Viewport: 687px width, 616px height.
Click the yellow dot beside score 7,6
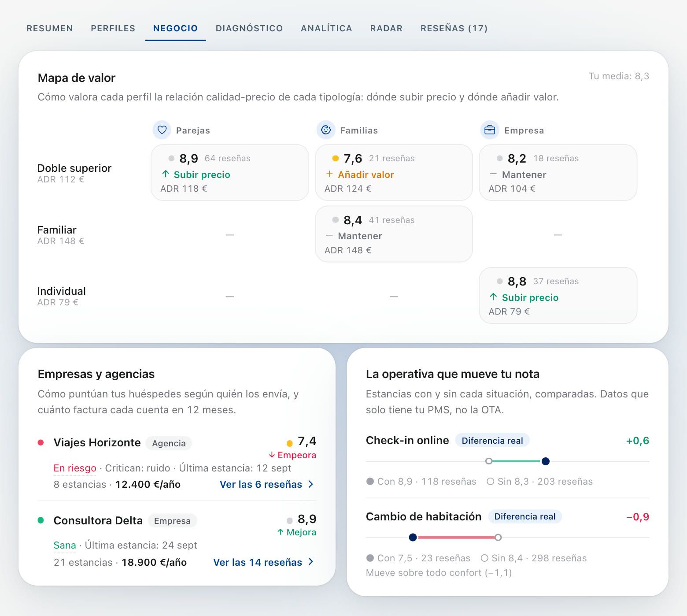click(x=336, y=158)
